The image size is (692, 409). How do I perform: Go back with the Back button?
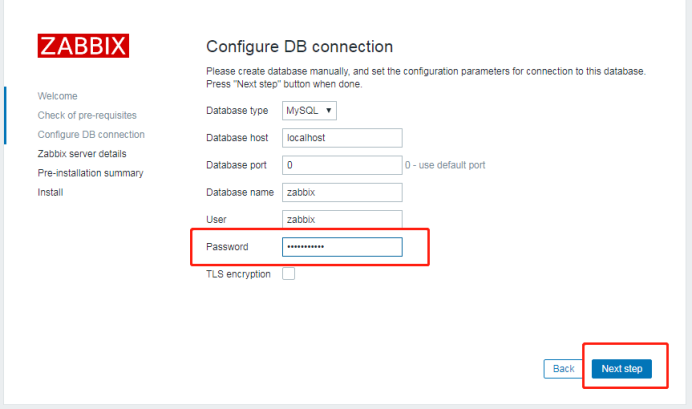[x=563, y=369]
